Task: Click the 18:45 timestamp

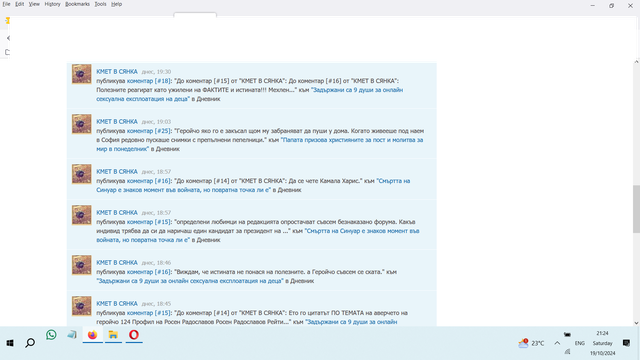Action: pyautogui.click(x=156, y=304)
